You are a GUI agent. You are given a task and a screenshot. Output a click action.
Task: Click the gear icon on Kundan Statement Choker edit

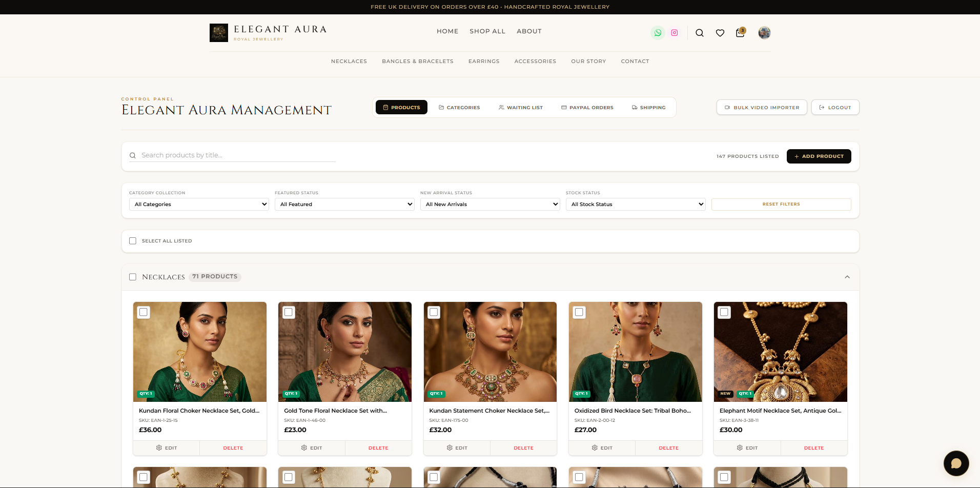(450, 448)
